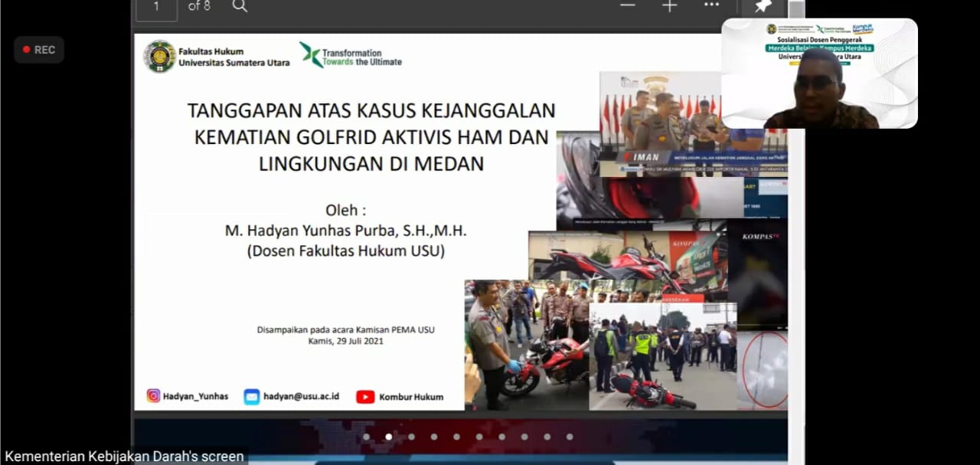
Task: Open the three-dots more options menu
Action: [711, 5]
